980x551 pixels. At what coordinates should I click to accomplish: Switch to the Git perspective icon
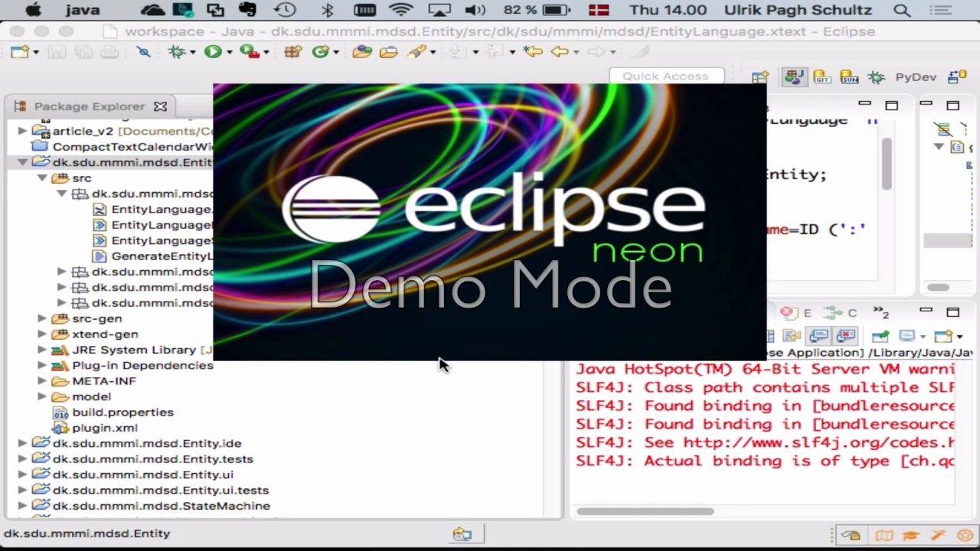tap(822, 77)
